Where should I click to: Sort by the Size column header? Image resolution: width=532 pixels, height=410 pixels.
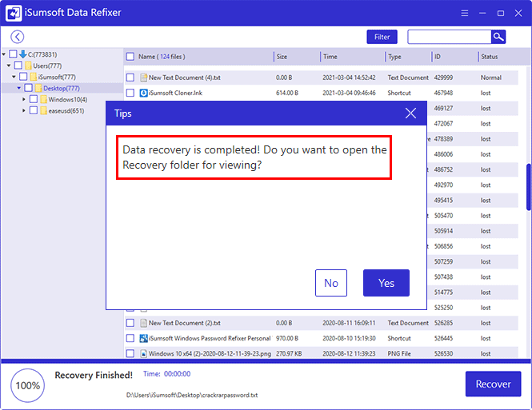[282, 57]
